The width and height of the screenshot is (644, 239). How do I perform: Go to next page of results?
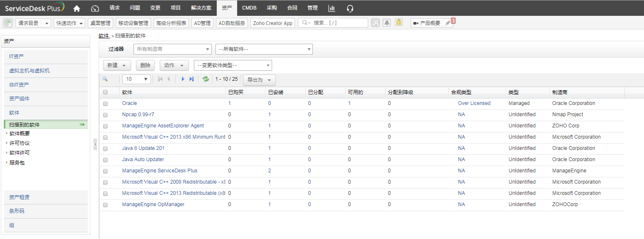(x=183, y=79)
